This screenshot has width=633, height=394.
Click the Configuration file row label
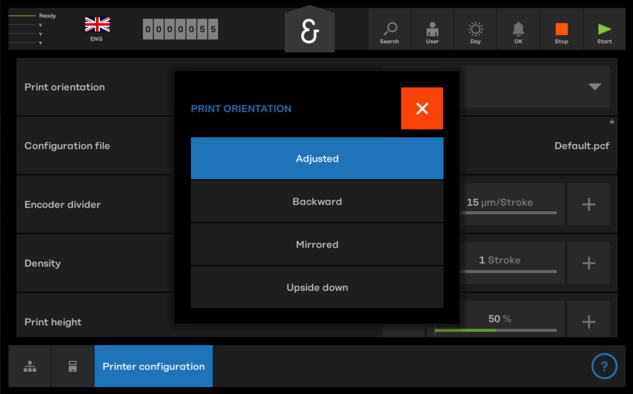67,146
